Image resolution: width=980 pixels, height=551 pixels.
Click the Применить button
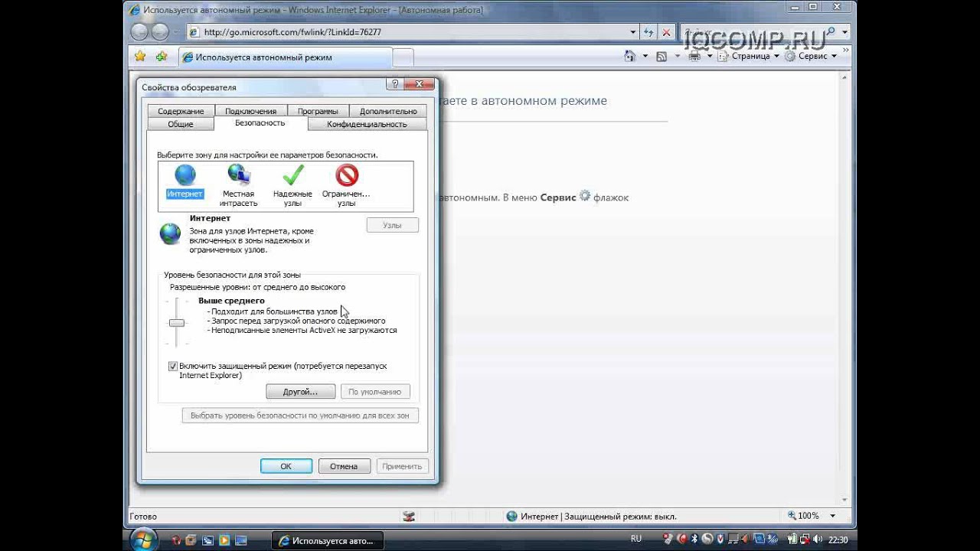(x=402, y=466)
